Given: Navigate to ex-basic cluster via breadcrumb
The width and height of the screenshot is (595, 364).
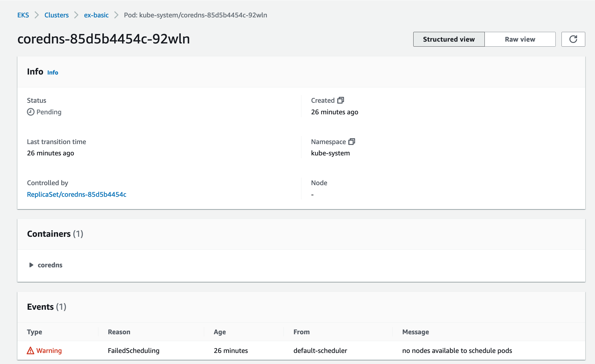Looking at the screenshot, I should [96, 15].
